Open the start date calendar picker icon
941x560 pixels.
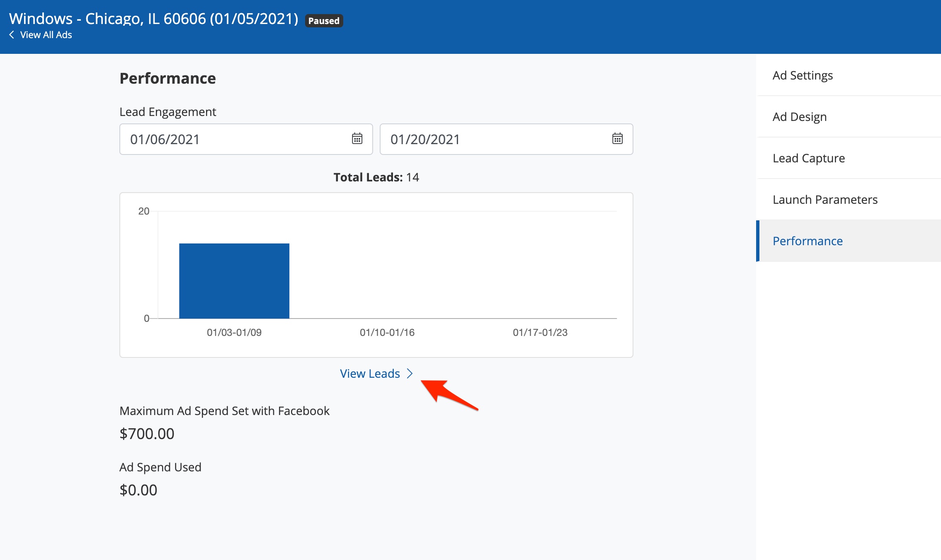pos(357,139)
